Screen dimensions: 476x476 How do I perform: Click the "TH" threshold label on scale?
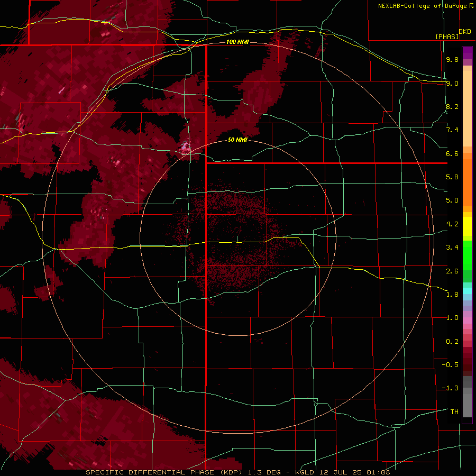point(454,412)
